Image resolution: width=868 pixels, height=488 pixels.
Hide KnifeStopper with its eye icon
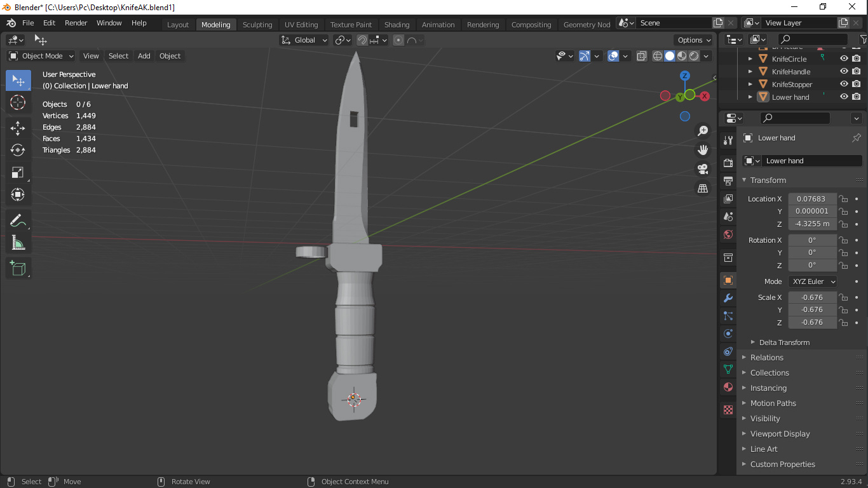click(844, 84)
